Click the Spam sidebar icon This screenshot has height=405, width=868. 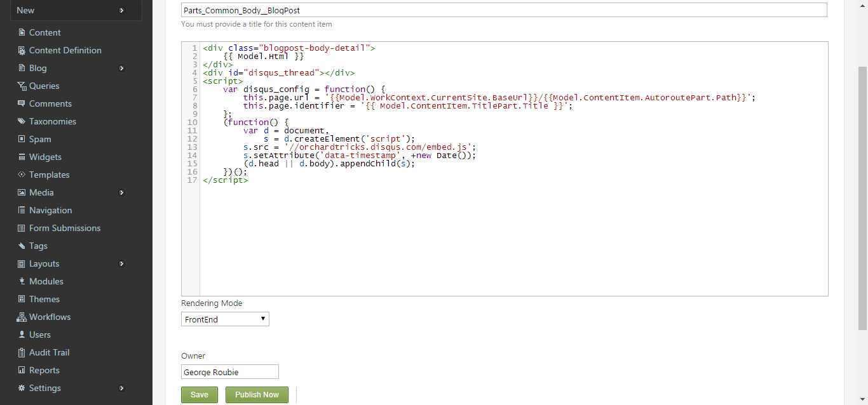22,139
